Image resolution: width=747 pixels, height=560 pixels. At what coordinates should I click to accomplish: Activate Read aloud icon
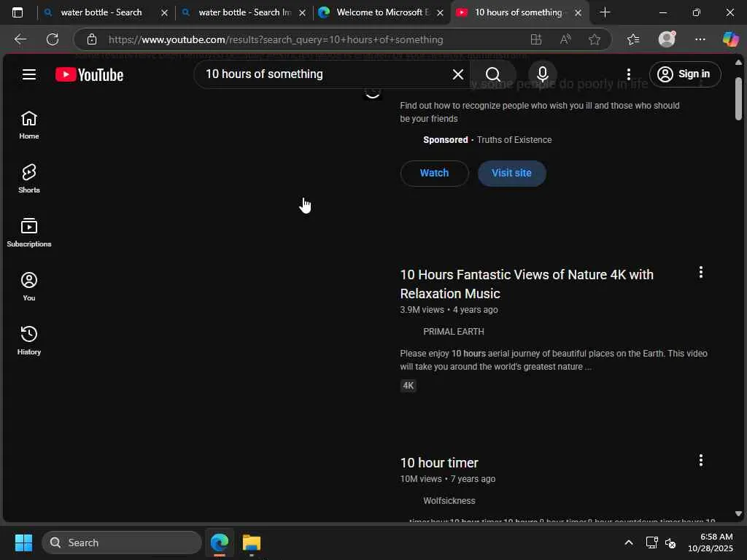[565, 39]
